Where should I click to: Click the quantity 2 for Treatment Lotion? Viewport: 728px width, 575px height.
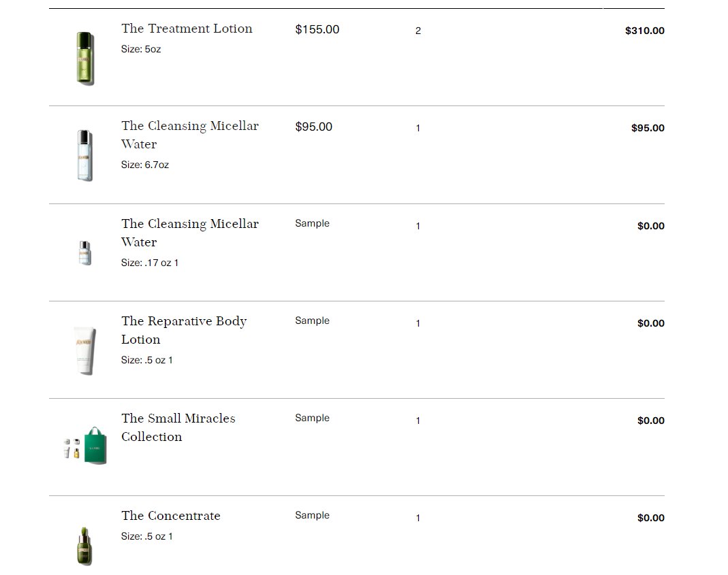(418, 31)
